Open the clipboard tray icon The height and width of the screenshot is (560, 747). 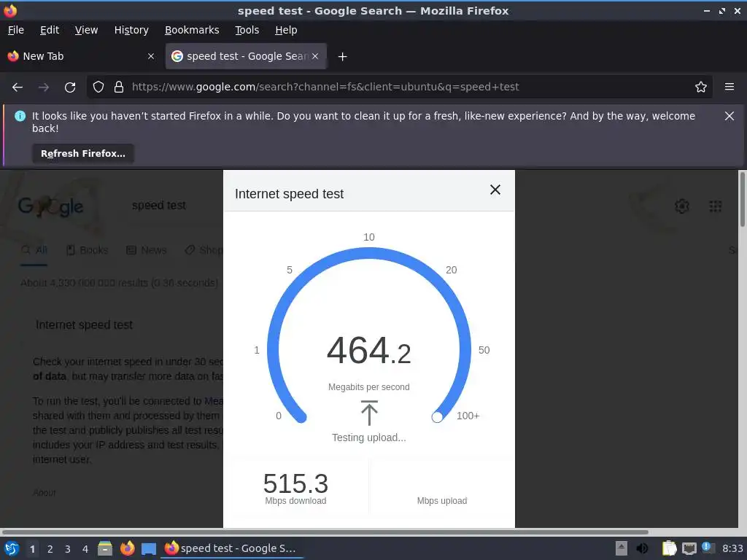pyautogui.click(x=669, y=548)
